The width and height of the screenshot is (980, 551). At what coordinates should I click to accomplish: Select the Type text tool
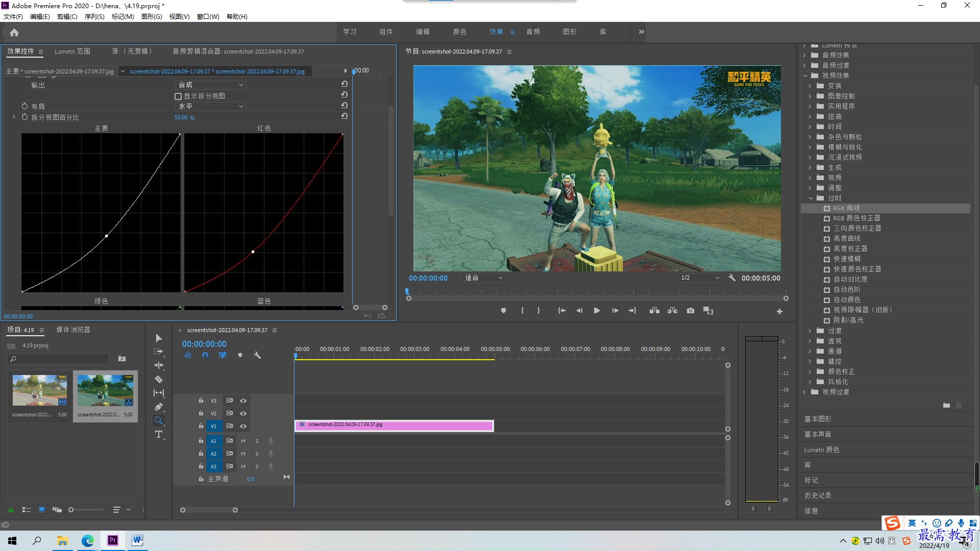coord(159,434)
